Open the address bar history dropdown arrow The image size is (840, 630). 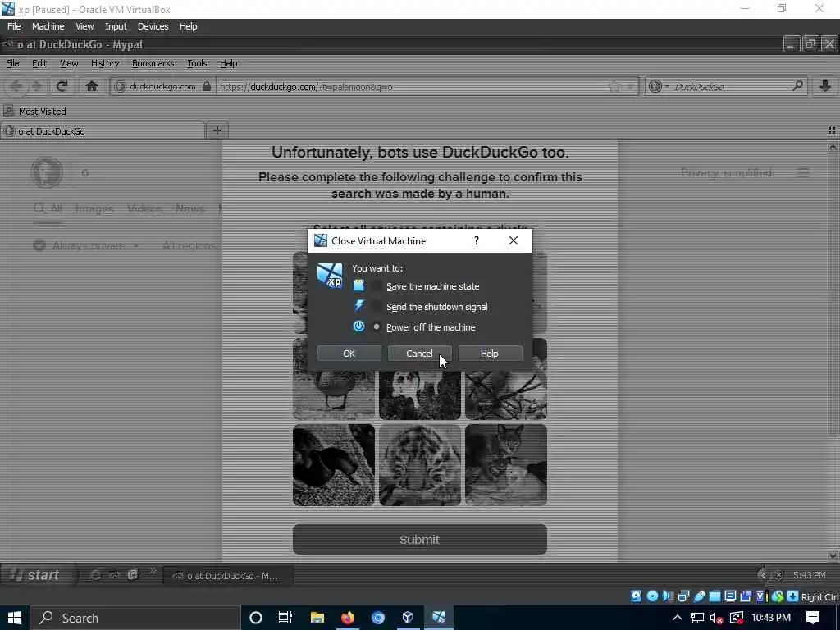point(631,86)
